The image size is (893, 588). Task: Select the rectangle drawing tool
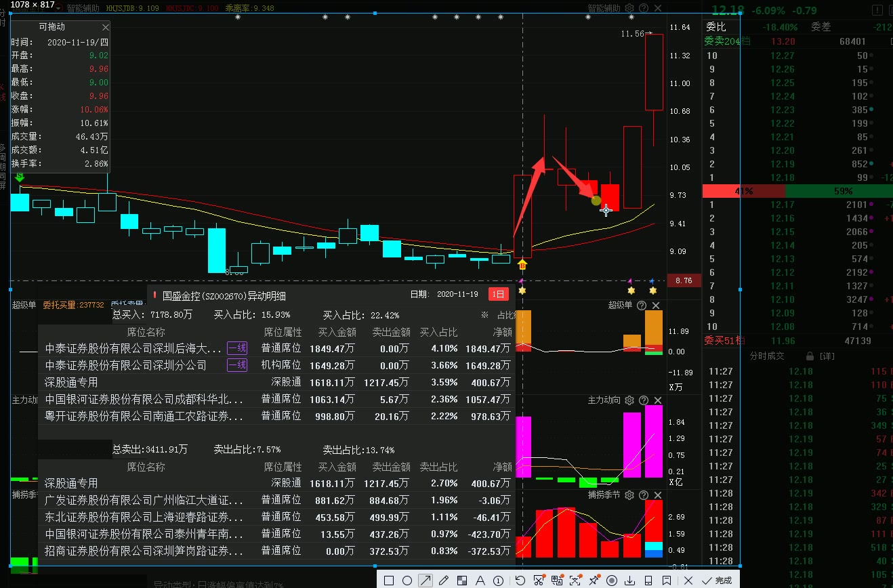pos(388,581)
